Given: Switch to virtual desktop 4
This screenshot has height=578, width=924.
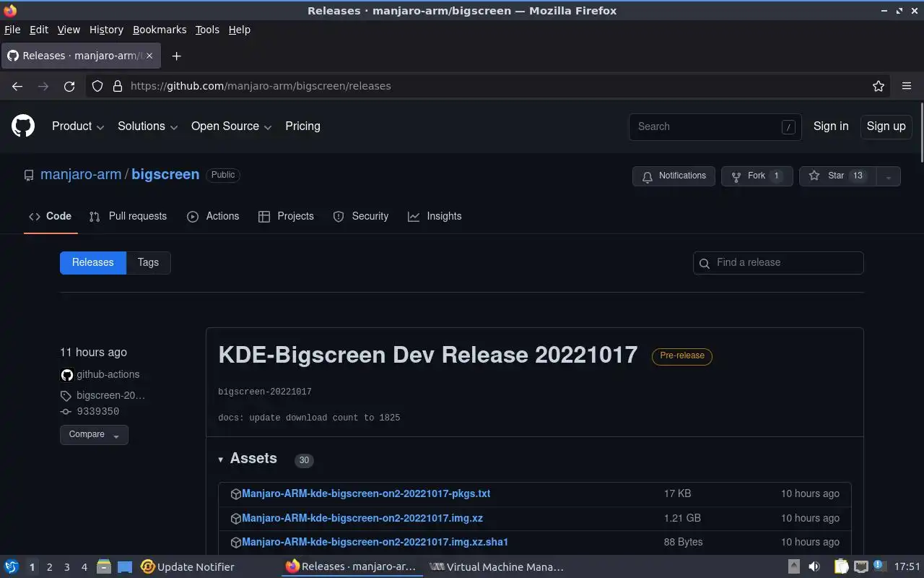Looking at the screenshot, I should pyautogui.click(x=84, y=567).
